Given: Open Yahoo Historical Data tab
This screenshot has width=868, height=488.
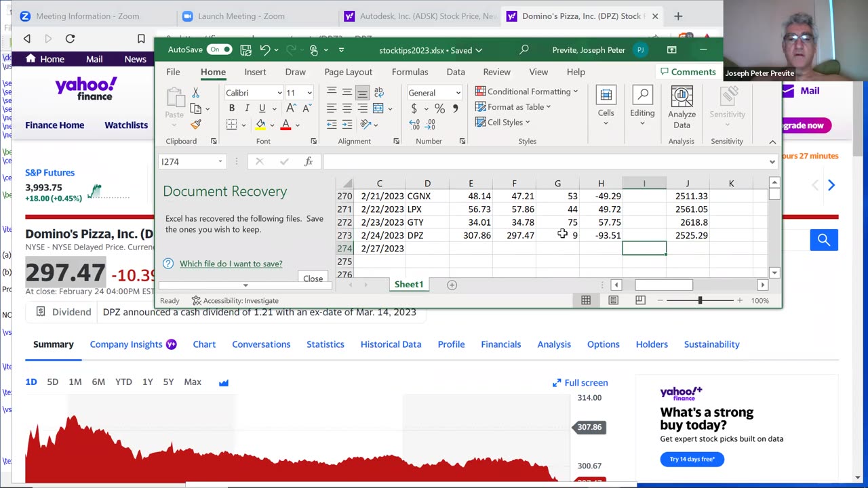Looking at the screenshot, I should (x=391, y=344).
